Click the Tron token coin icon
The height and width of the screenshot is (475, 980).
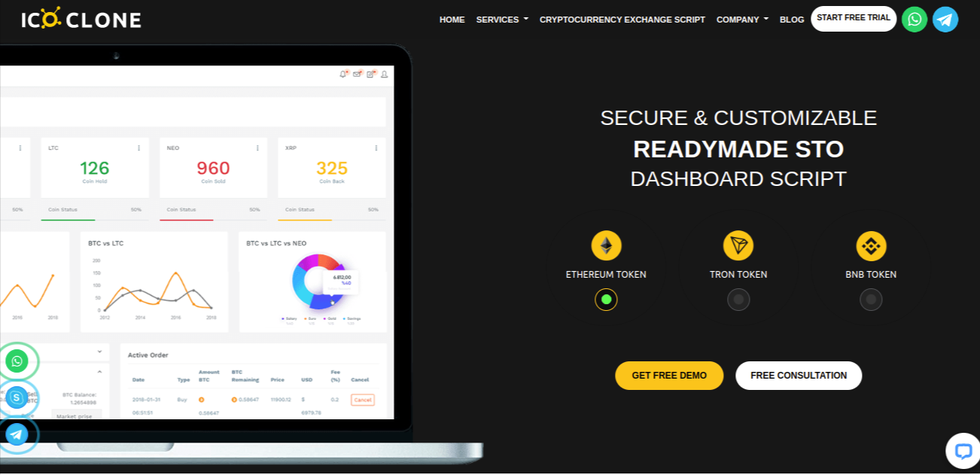pyautogui.click(x=738, y=245)
